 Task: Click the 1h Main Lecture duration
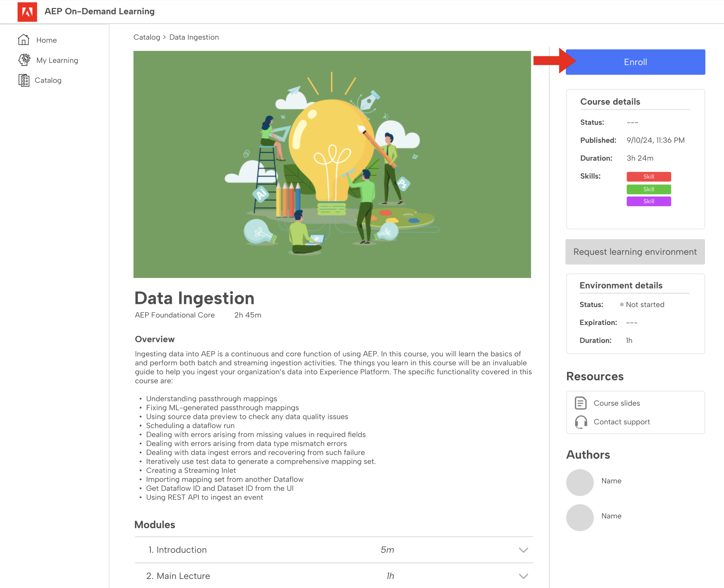(390, 576)
